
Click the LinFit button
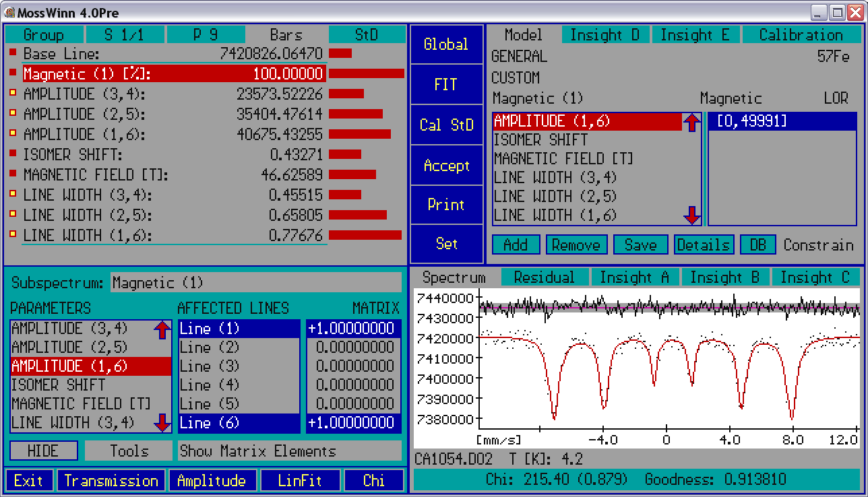pos(301,481)
